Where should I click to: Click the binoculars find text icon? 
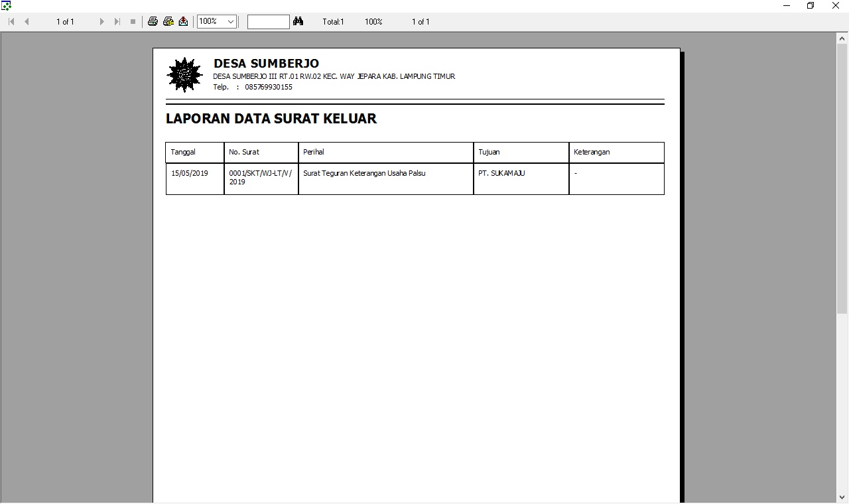coord(298,21)
